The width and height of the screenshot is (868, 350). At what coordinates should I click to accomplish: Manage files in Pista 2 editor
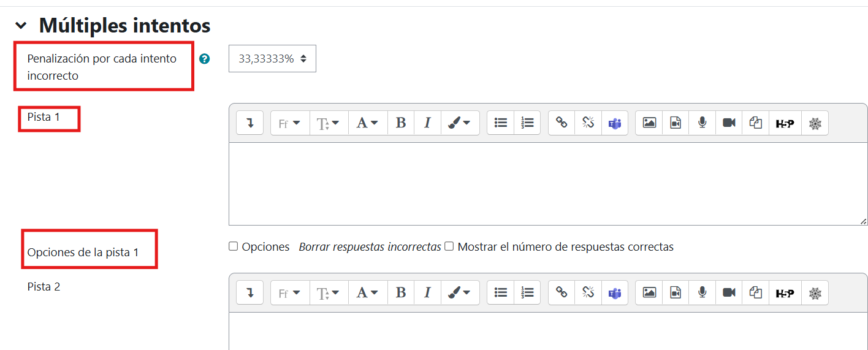pyautogui.click(x=756, y=293)
